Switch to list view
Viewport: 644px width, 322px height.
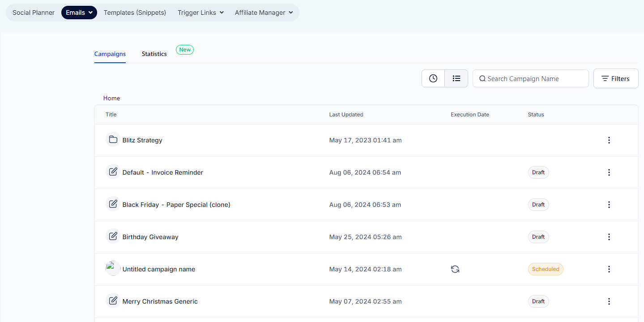point(456,78)
